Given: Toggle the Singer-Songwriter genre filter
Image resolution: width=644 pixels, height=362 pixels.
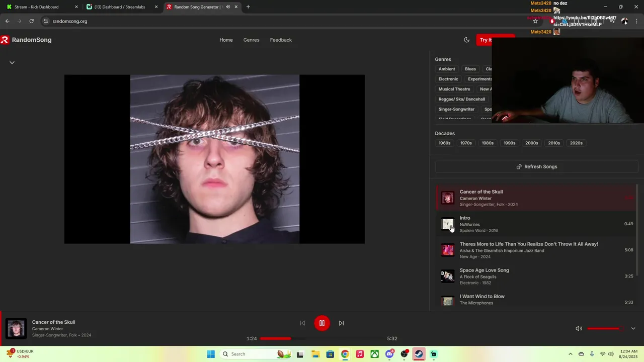Looking at the screenshot, I should 456,109.
